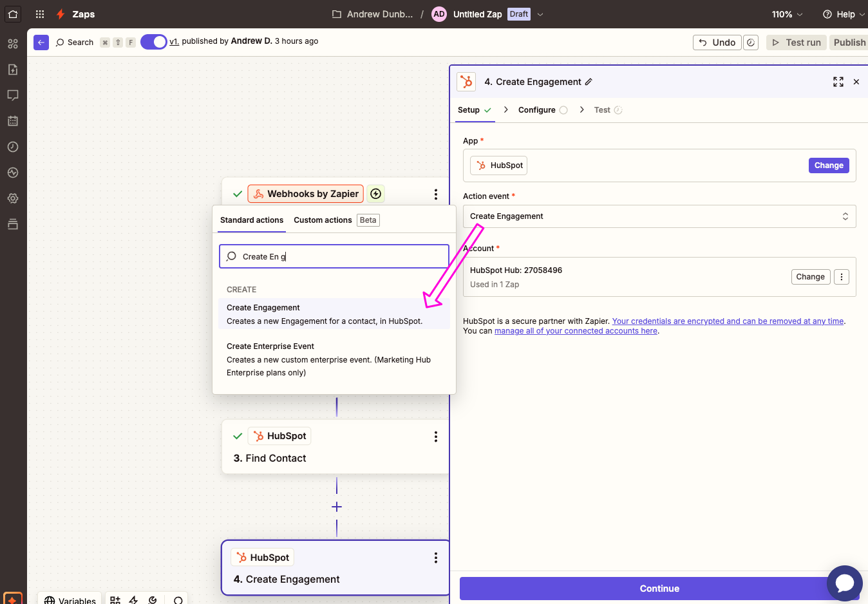Open HubSpot account options three-dot menu
Screen dimensions: 868x604
click(842, 277)
